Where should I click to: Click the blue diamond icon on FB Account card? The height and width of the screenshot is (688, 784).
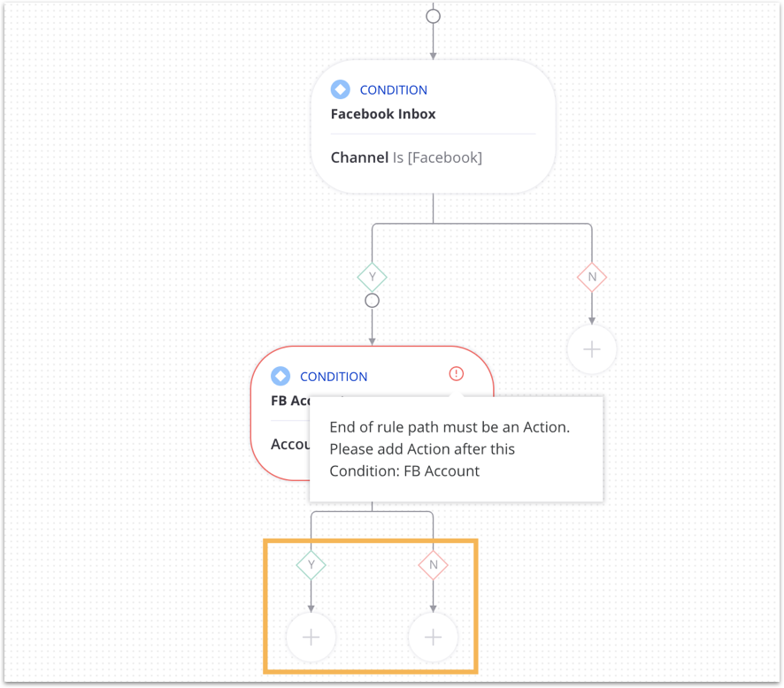281,376
